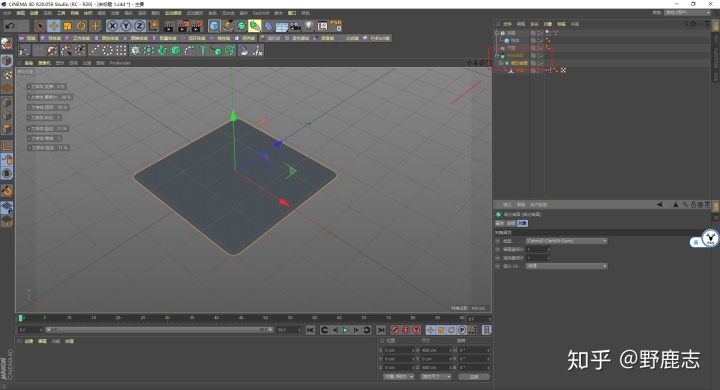Open the Object Manager 文件 (File) menu
Screen dimensions: 720x390
pyautogui.click(x=507, y=24)
